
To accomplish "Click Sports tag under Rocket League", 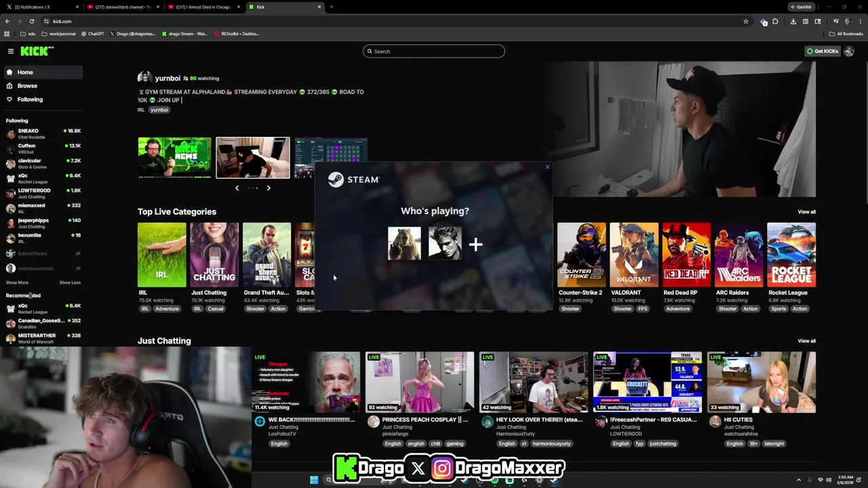I will pyautogui.click(x=778, y=309).
